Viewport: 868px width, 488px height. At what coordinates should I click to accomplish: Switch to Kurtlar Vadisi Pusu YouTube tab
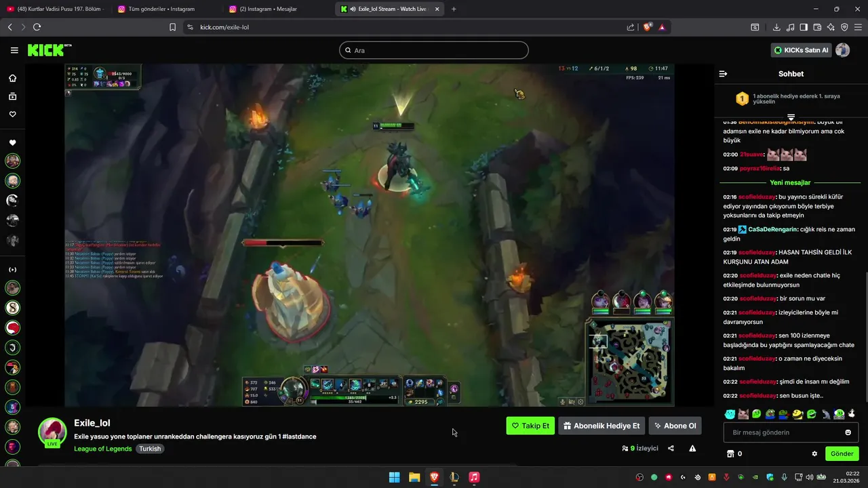(x=54, y=9)
